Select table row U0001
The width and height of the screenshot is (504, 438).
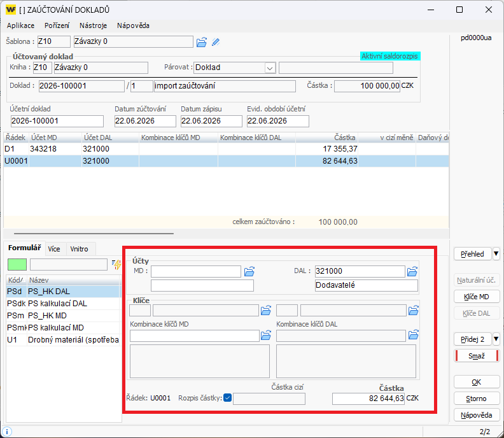226,161
